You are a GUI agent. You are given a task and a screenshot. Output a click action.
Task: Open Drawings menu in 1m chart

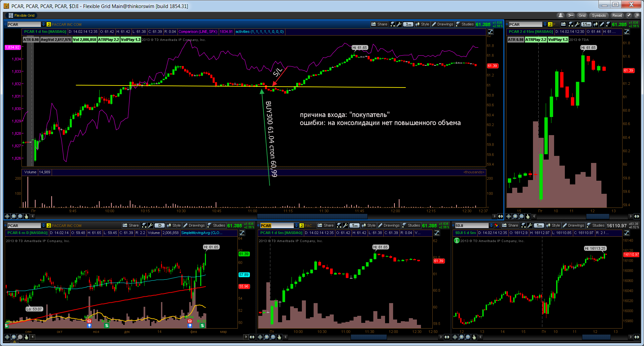click(x=442, y=24)
